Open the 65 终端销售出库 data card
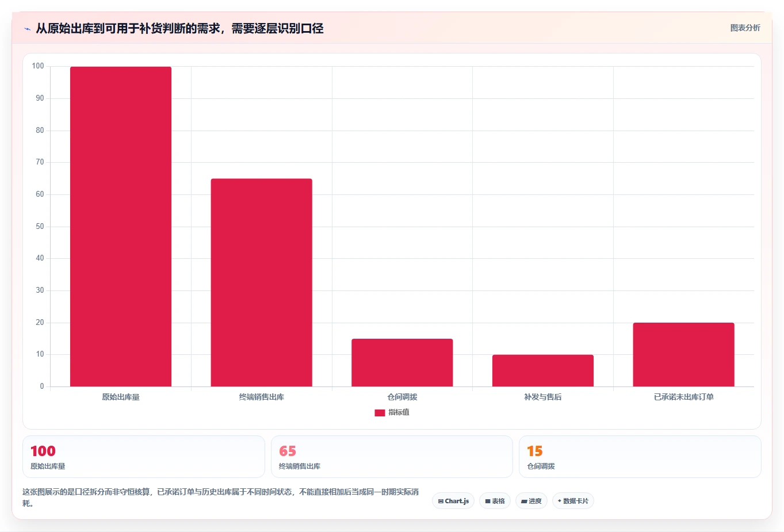 [392, 457]
